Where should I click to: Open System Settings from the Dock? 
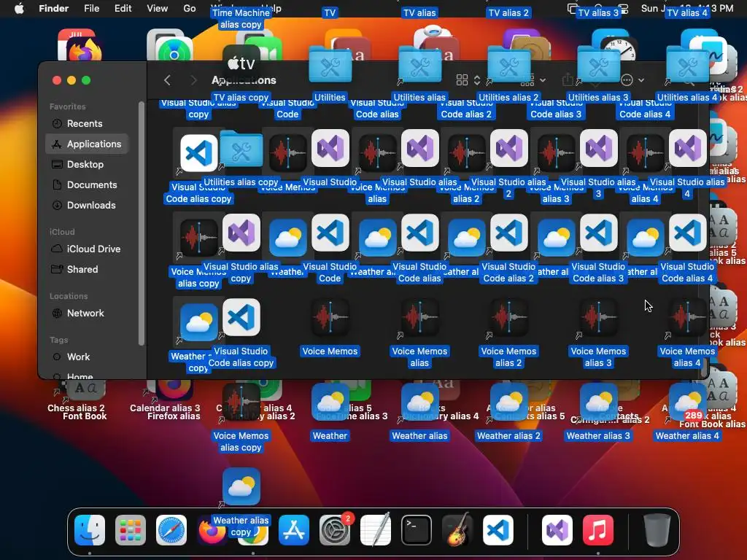coord(334,530)
